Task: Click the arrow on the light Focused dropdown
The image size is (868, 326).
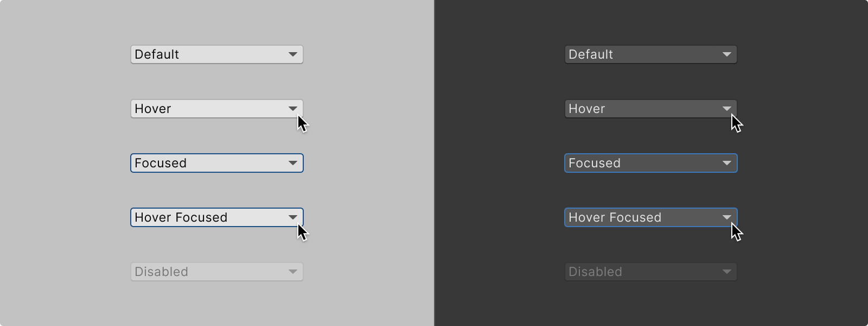Action: pyautogui.click(x=292, y=163)
